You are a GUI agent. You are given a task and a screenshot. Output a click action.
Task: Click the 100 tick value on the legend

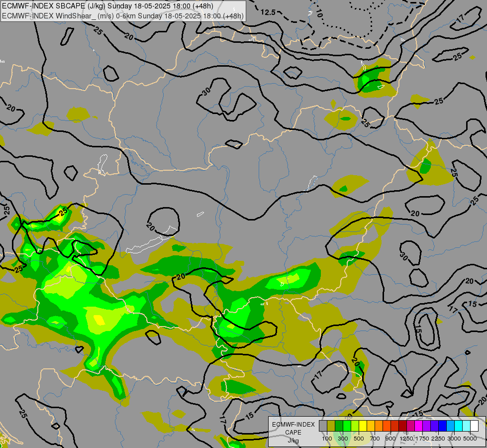327,439
